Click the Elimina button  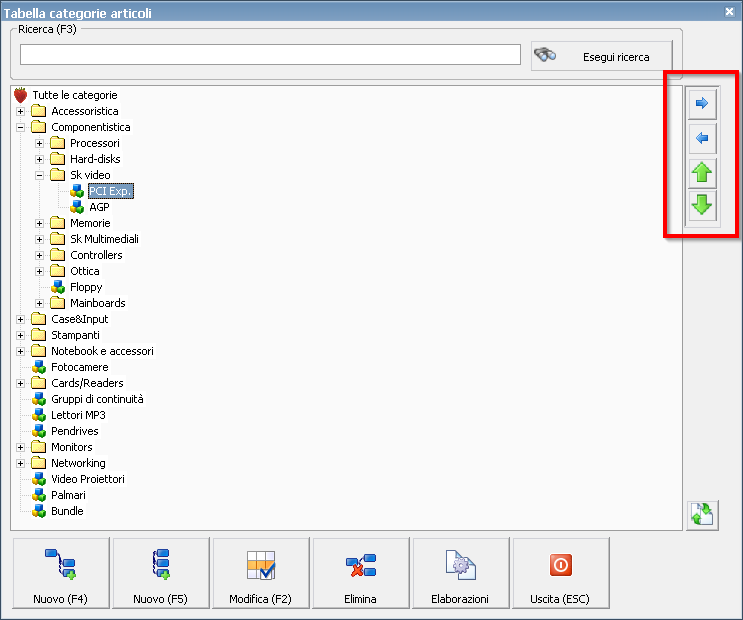(x=361, y=573)
